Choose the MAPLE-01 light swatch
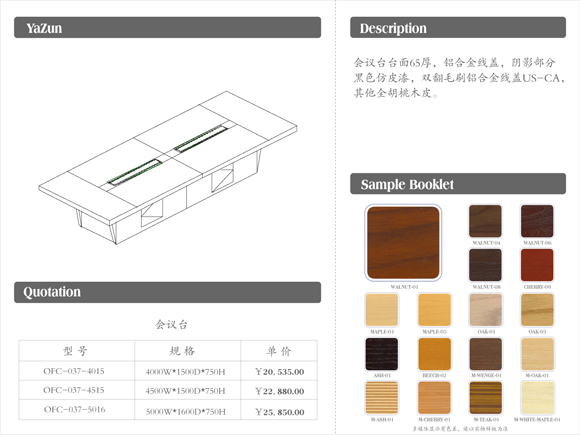580x435 pixels. tap(382, 310)
